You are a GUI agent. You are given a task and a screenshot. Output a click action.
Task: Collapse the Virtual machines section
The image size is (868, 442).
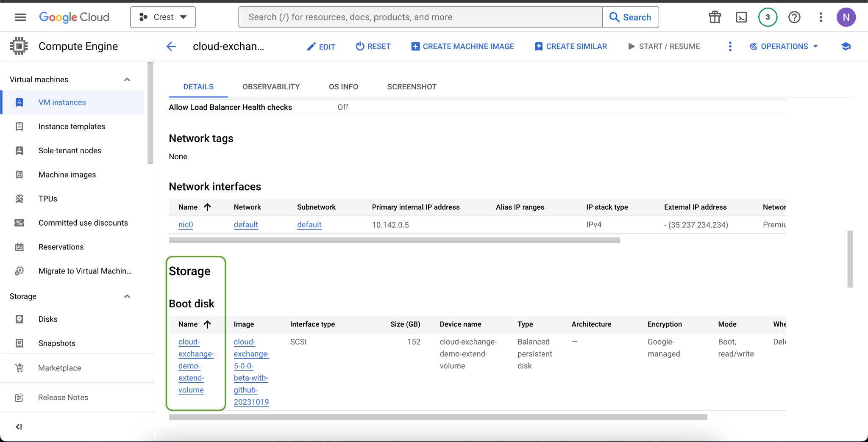[127, 80]
